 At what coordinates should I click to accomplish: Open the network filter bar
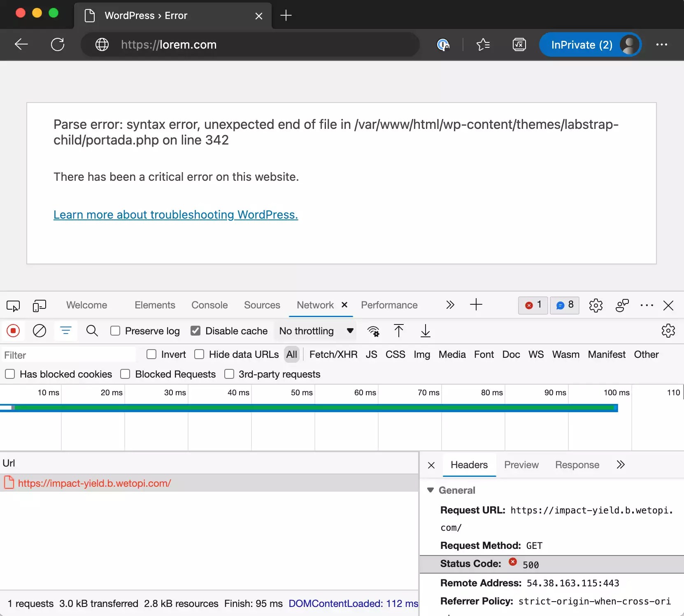[x=65, y=331]
